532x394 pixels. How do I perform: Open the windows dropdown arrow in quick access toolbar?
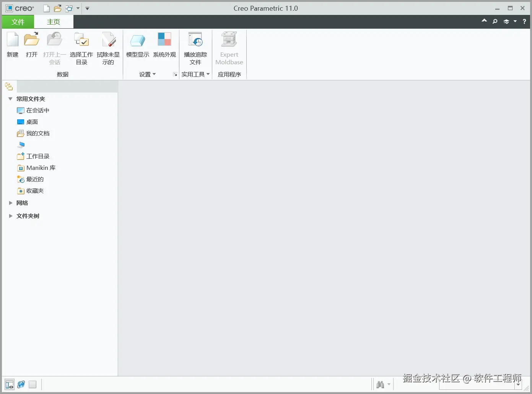[x=78, y=8]
